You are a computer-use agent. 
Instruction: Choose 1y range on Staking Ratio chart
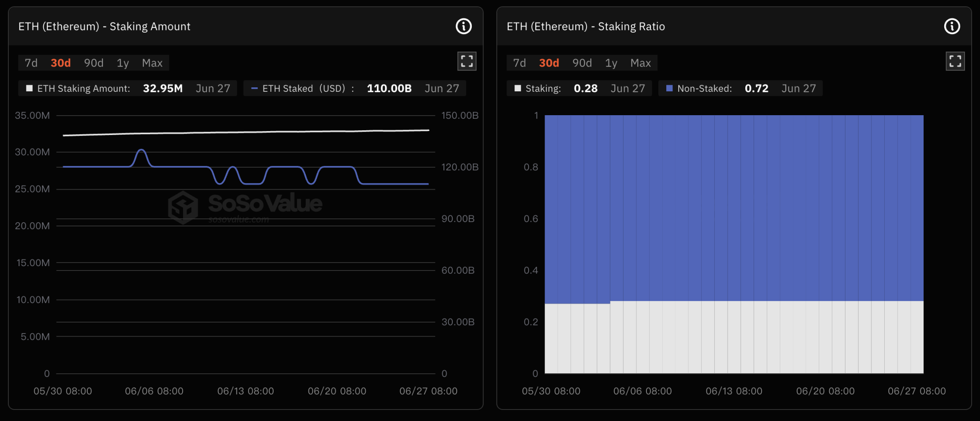click(611, 63)
